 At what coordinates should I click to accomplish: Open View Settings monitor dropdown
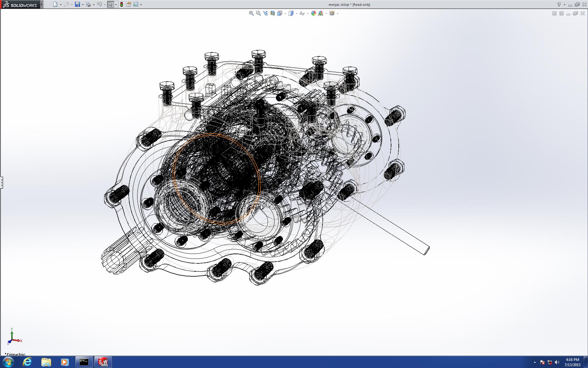pos(332,13)
